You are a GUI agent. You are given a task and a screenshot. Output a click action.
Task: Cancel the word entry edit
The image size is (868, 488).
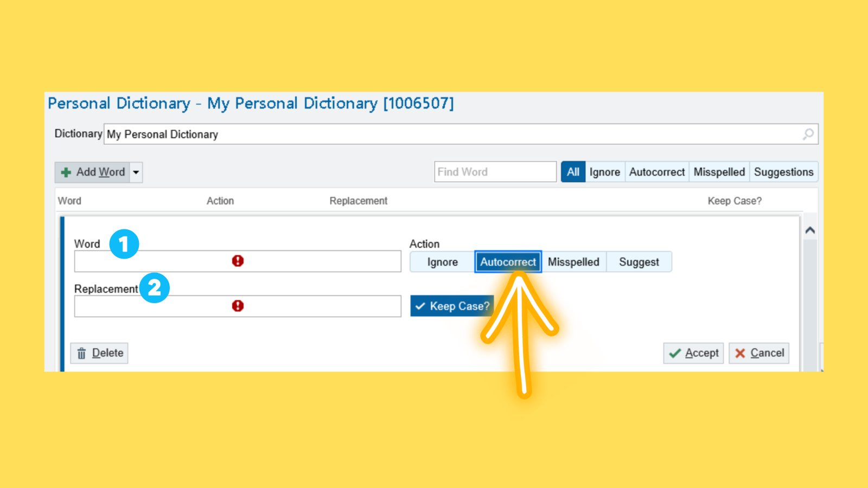click(759, 353)
